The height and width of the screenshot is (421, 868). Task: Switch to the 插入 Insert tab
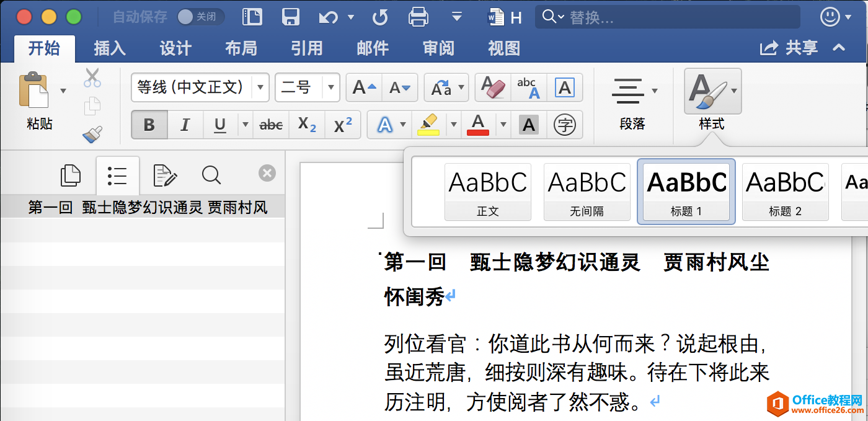point(110,48)
